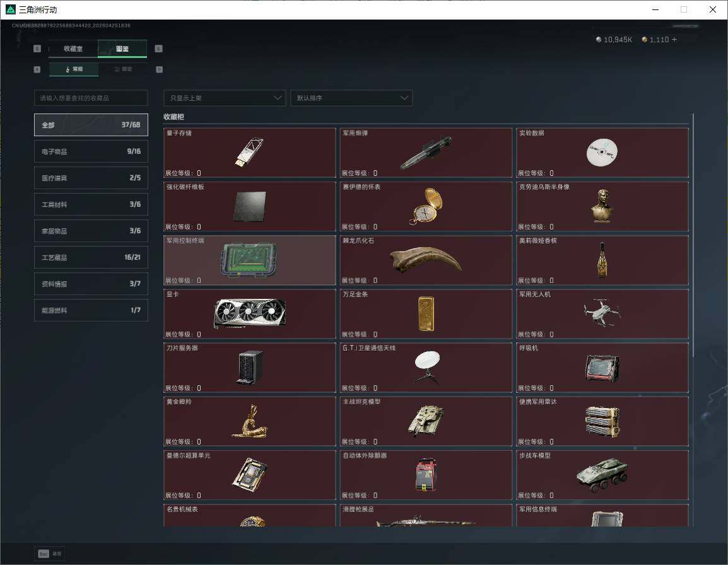Select the 黄金瞪羚 gazelle statue
The image size is (728, 565).
tap(250, 421)
